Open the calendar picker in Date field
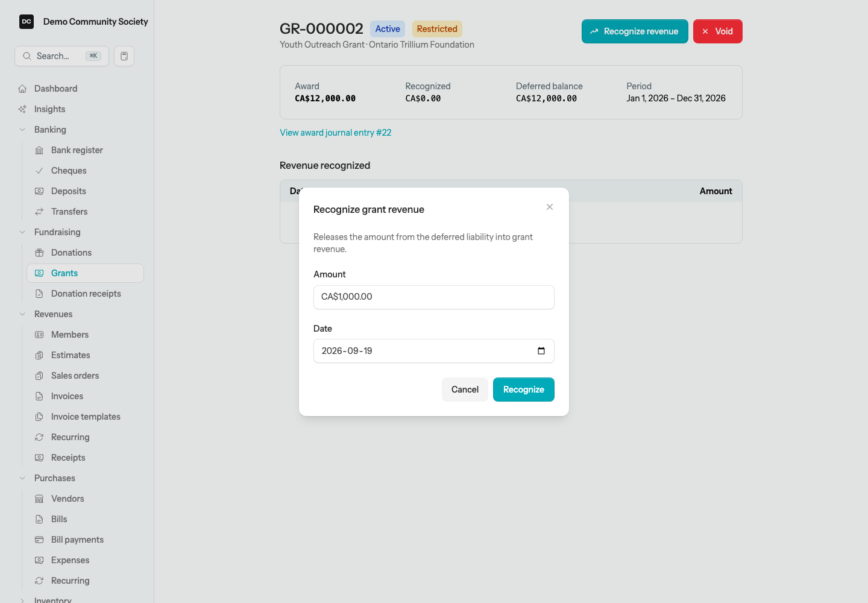Viewport: 868px width, 603px height. pos(541,351)
